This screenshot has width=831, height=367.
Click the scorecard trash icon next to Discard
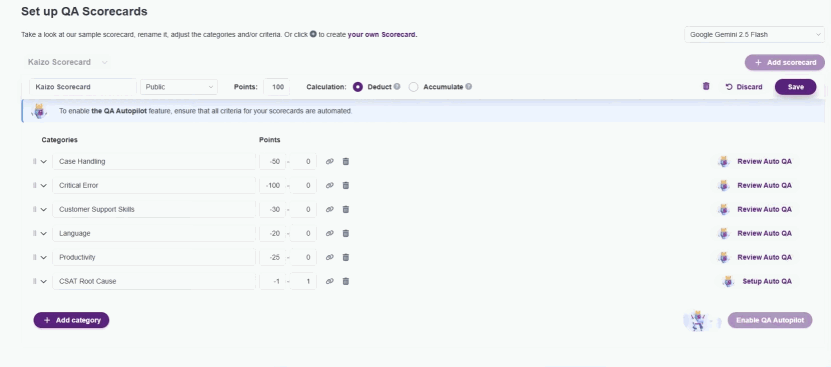point(706,86)
